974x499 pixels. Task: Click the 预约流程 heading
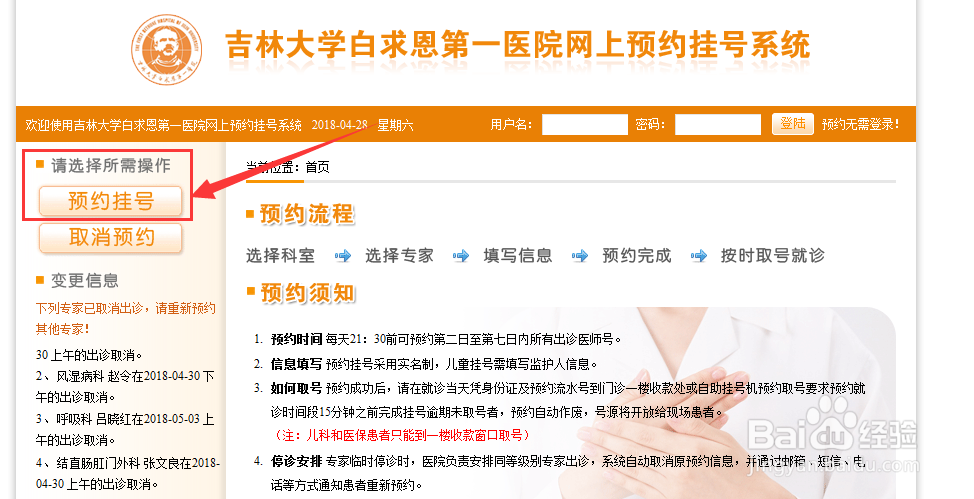point(307,214)
